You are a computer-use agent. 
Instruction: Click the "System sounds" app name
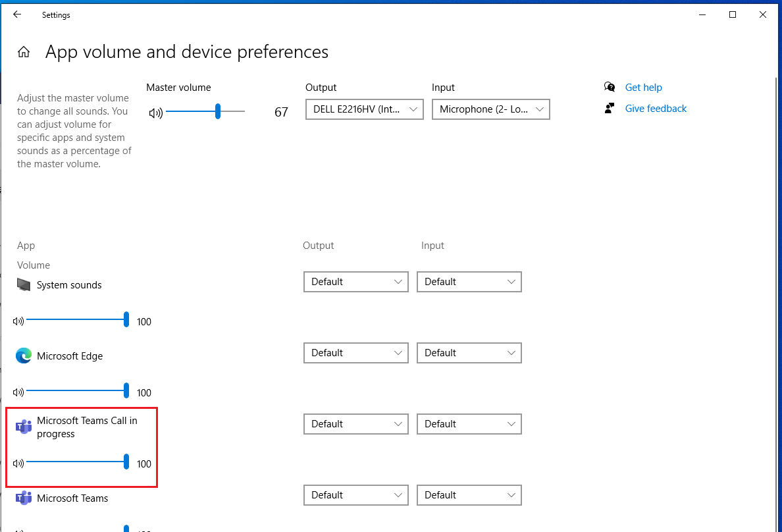tap(69, 285)
